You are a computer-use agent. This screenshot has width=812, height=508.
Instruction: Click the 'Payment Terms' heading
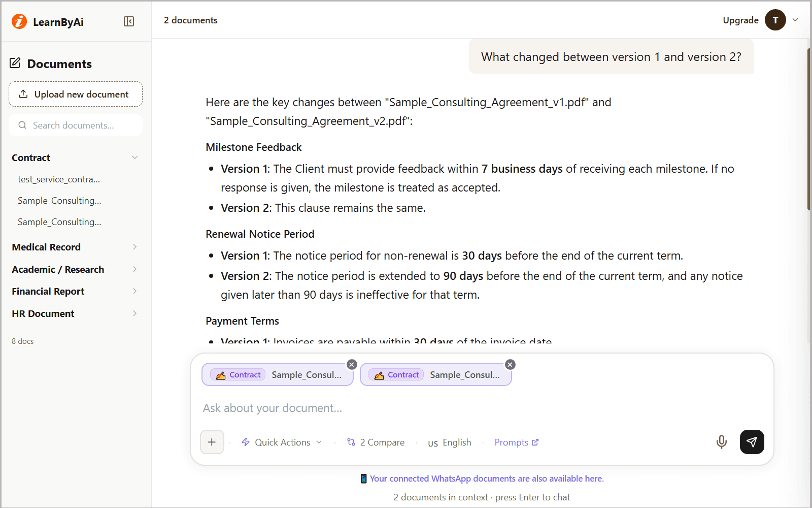click(242, 321)
